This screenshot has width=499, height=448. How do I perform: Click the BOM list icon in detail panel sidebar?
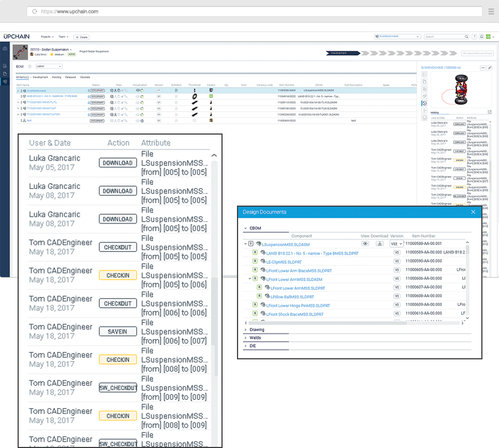pyautogui.click(x=425, y=74)
